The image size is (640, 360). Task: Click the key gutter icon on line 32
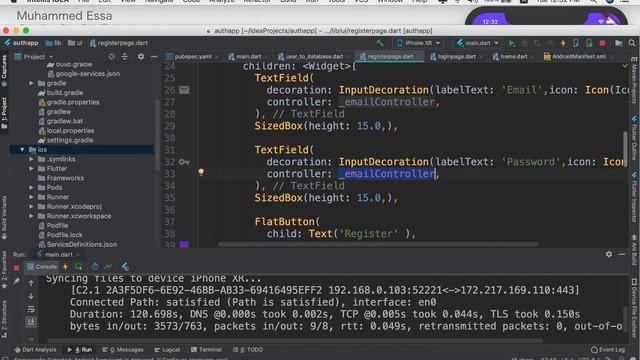click(x=184, y=162)
